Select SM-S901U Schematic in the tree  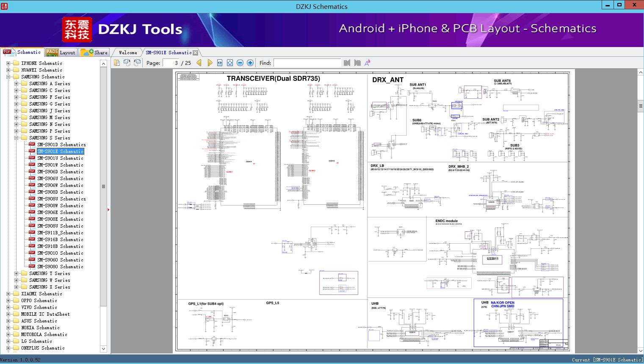pyautogui.click(x=60, y=158)
